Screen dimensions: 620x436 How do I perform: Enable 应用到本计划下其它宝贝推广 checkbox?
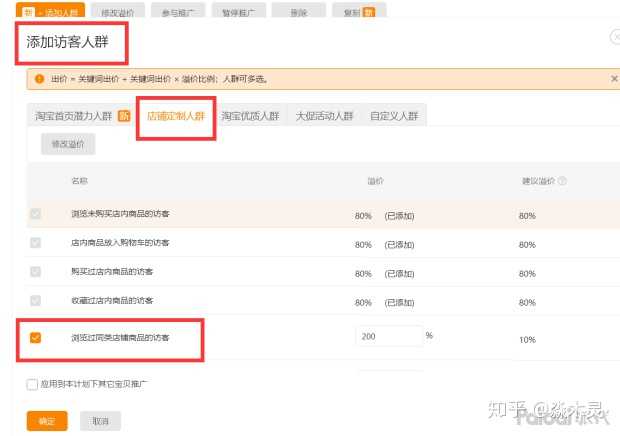tap(32, 384)
